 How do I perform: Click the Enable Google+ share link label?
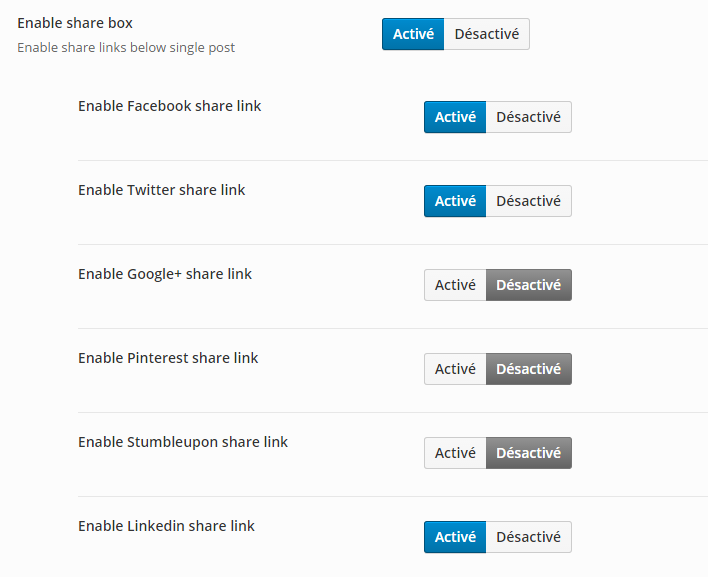click(x=165, y=274)
